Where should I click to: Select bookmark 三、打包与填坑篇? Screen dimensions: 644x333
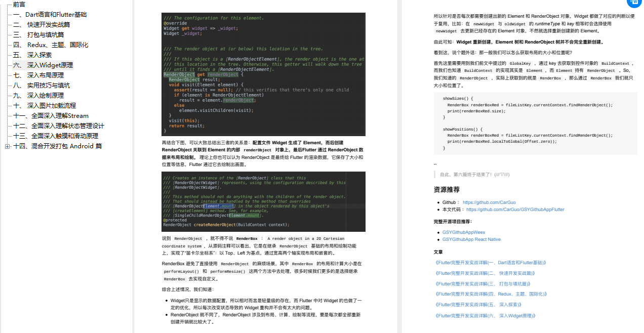click(x=38, y=34)
